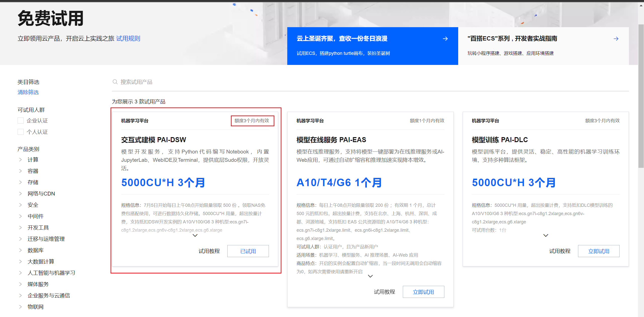Expand the 数据库 product category
This screenshot has height=317, width=644.
35,250
